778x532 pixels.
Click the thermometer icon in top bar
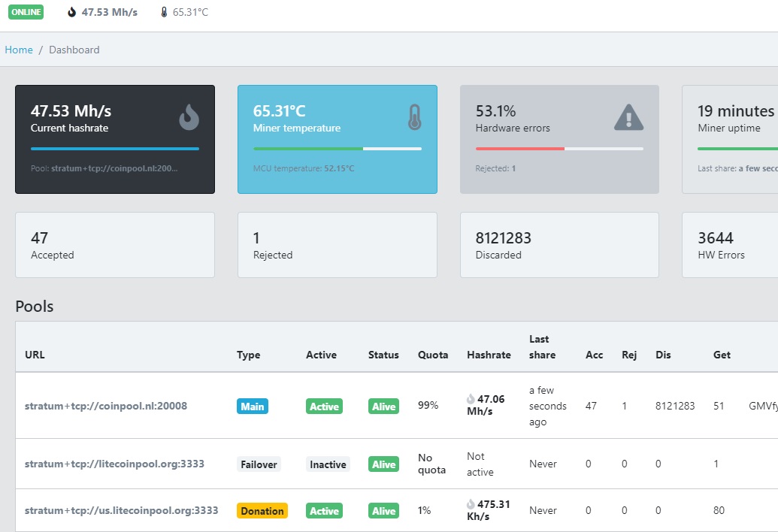[164, 12]
